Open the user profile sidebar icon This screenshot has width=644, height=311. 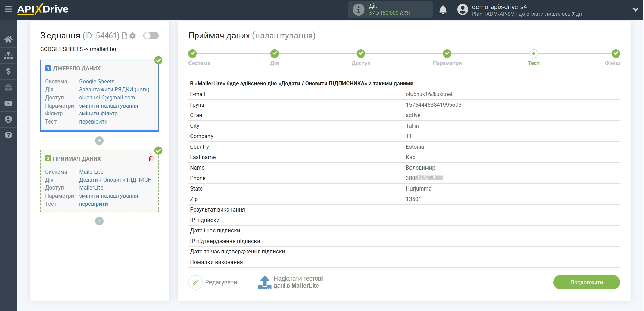pos(8,119)
